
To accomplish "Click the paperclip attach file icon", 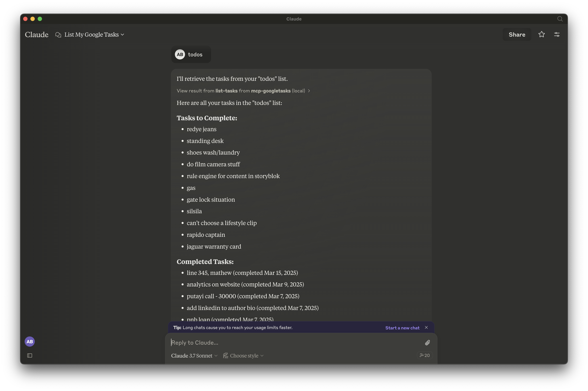I will point(427,343).
